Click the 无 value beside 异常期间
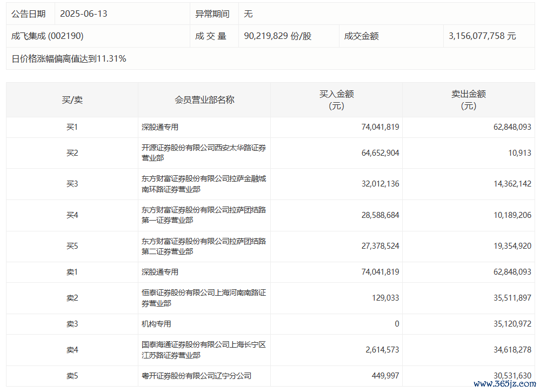540x392 pixels. point(248,14)
